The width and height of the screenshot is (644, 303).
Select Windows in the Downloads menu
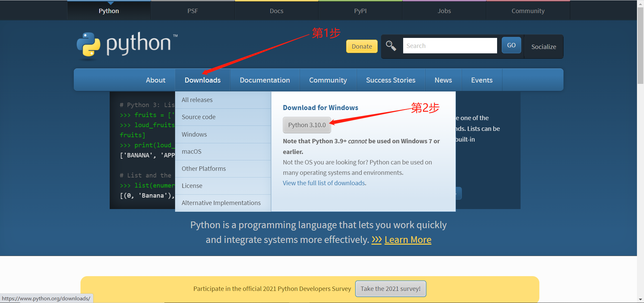pyautogui.click(x=194, y=134)
